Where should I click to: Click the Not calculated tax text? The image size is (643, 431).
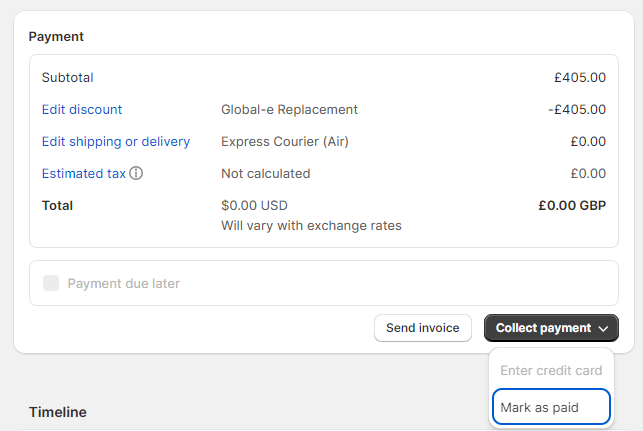[266, 173]
